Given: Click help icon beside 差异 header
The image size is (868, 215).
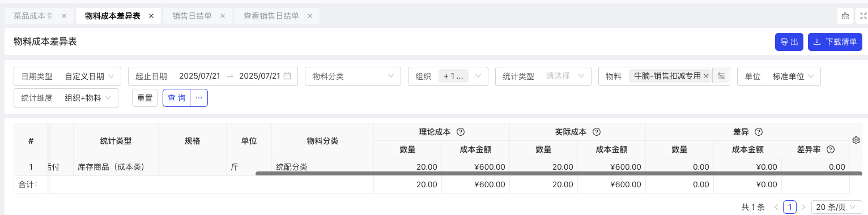Looking at the screenshot, I should [758, 132].
